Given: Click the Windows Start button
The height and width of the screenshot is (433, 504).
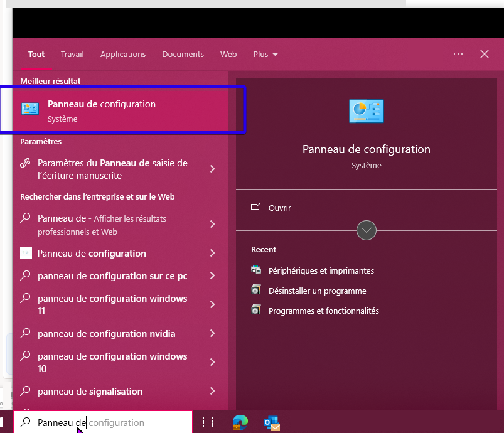Looking at the screenshot, I should tap(2, 422).
